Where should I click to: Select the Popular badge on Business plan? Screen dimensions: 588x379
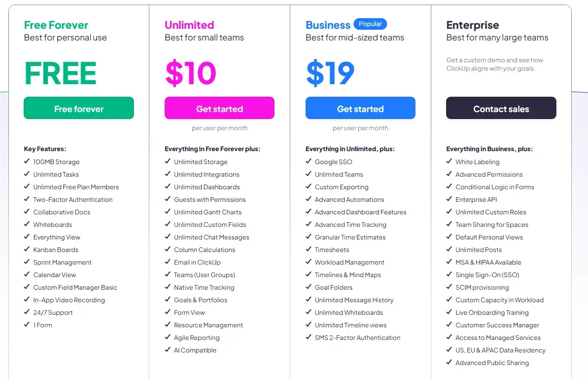click(x=370, y=24)
